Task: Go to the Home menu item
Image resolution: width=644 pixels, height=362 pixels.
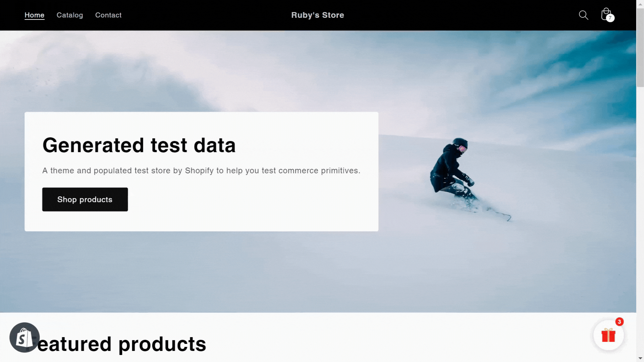Action: coord(34,15)
